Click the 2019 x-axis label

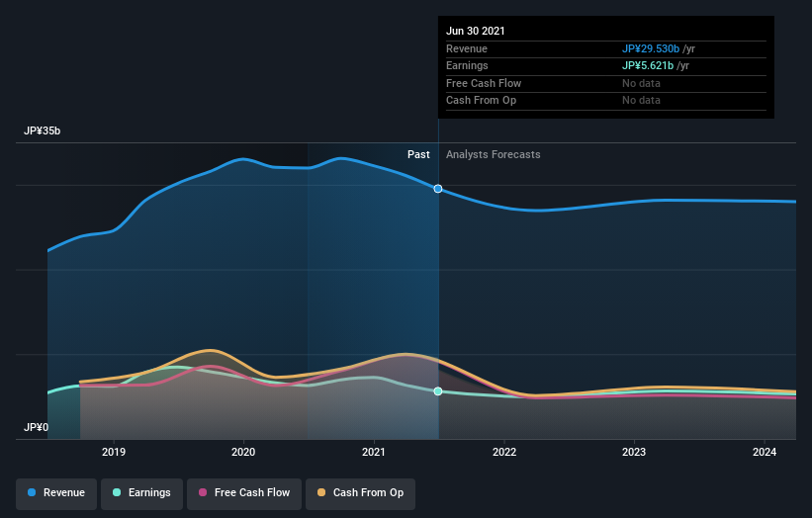114,452
